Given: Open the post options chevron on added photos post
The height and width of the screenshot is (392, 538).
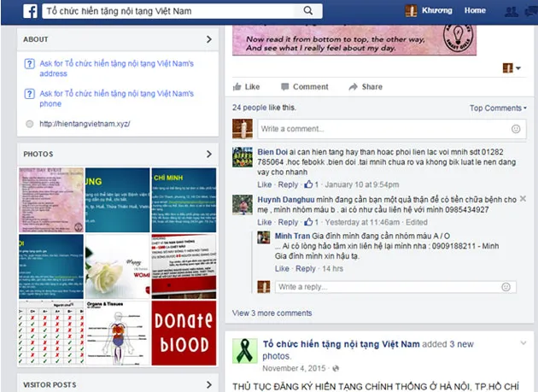Looking at the screenshot, I should pyautogui.click(x=523, y=342).
